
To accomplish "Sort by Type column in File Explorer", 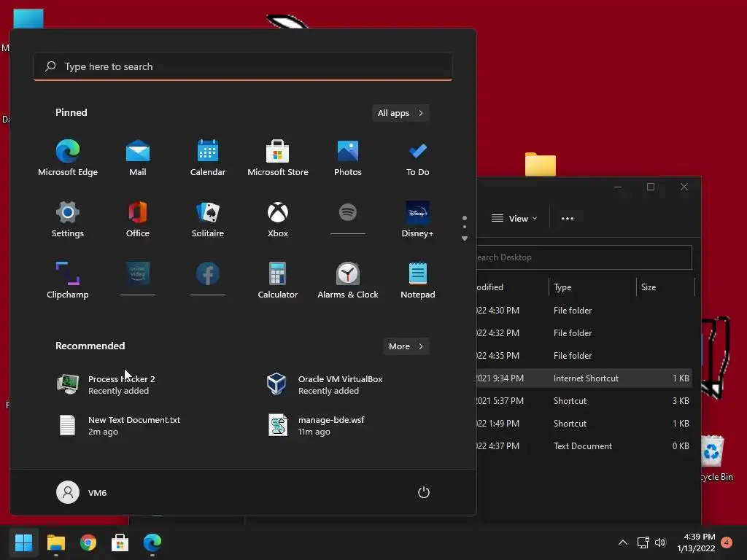I will (592, 287).
